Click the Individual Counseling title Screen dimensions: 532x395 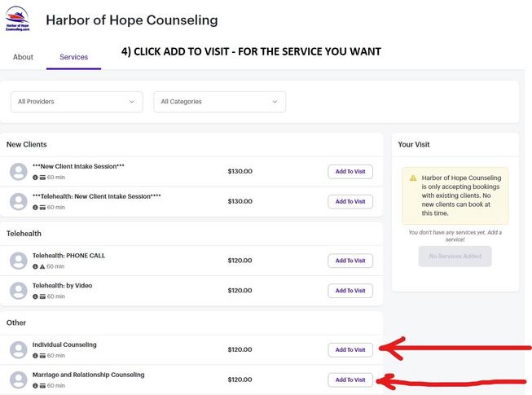64,345
